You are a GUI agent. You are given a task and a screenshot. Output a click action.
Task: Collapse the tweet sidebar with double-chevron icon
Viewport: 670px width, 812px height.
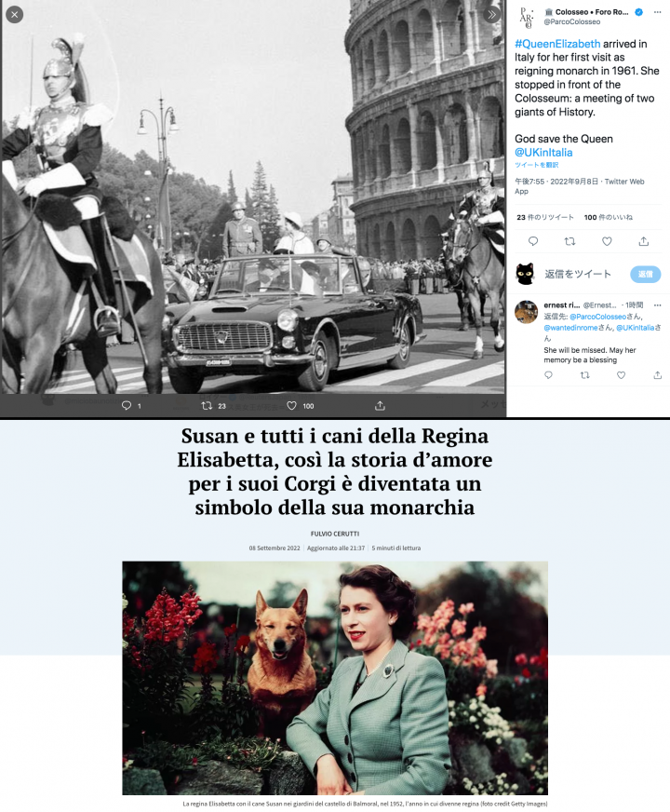pyautogui.click(x=491, y=15)
